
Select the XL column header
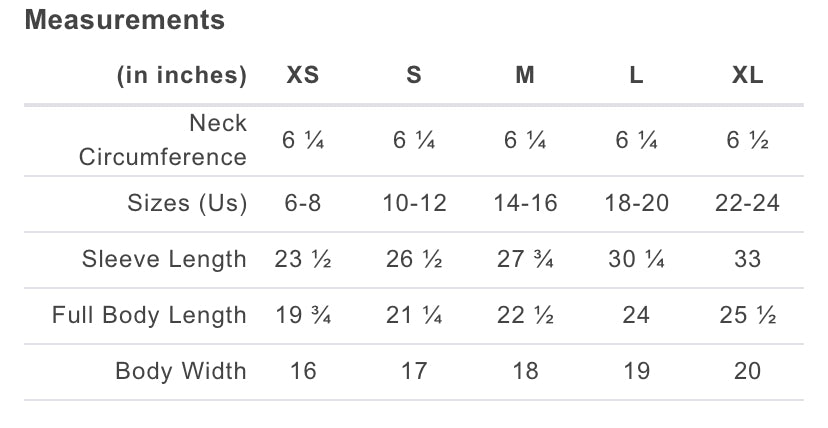coord(747,76)
